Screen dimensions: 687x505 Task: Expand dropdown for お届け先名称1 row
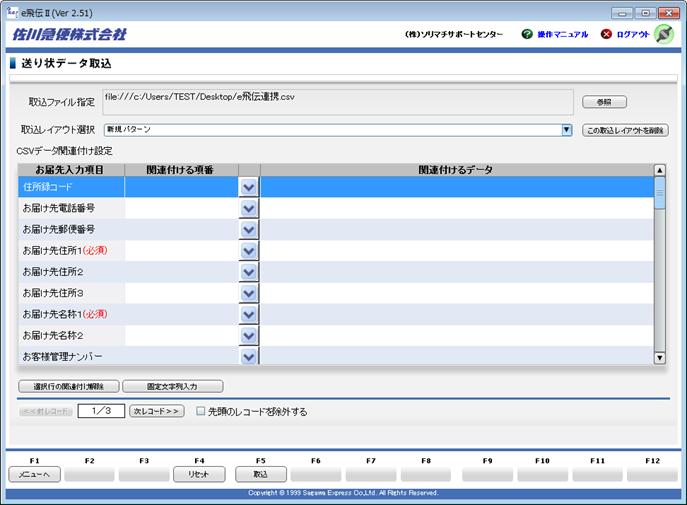click(x=248, y=314)
